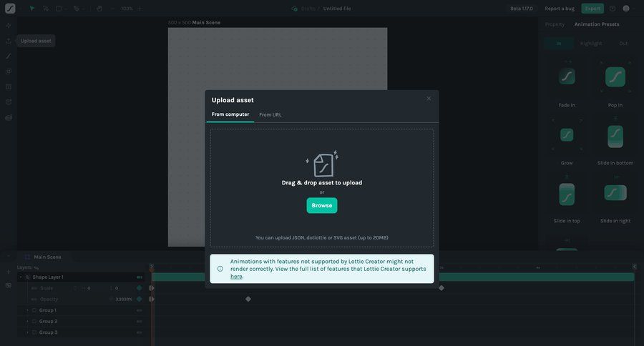Expand Group 1

pos(27,310)
